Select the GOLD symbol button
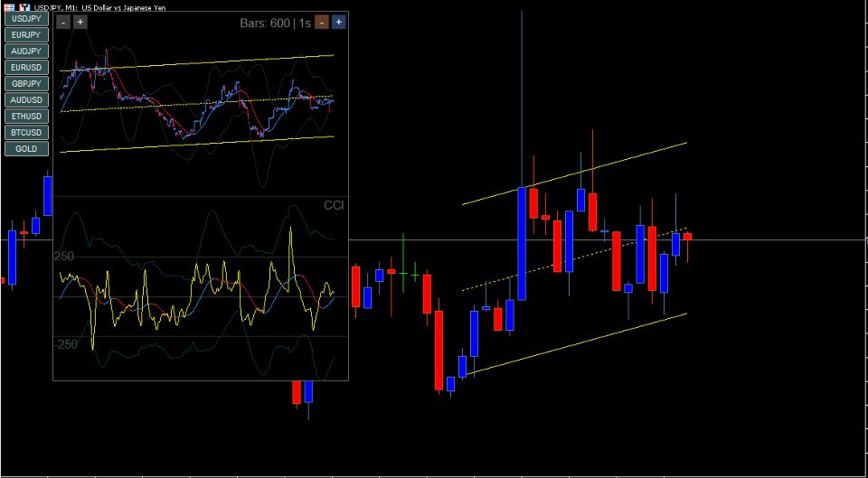The image size is (868, 478). click(x=26, y=149)
